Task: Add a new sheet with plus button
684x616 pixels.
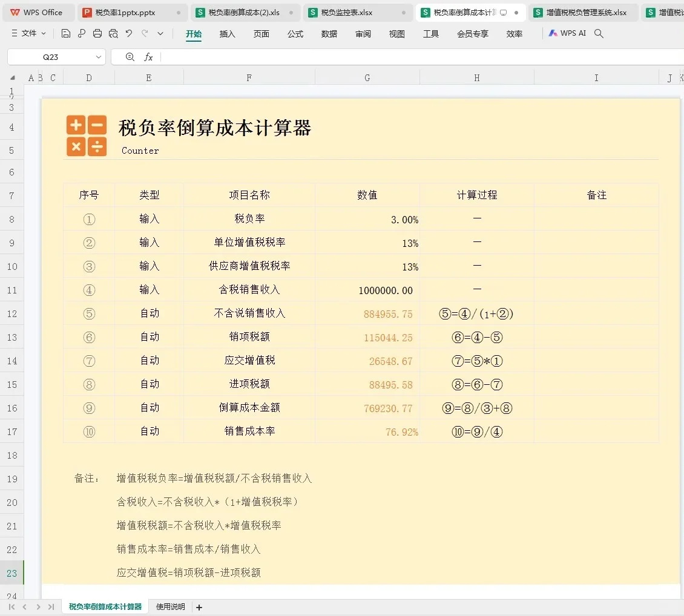Action: pos(199,608)
